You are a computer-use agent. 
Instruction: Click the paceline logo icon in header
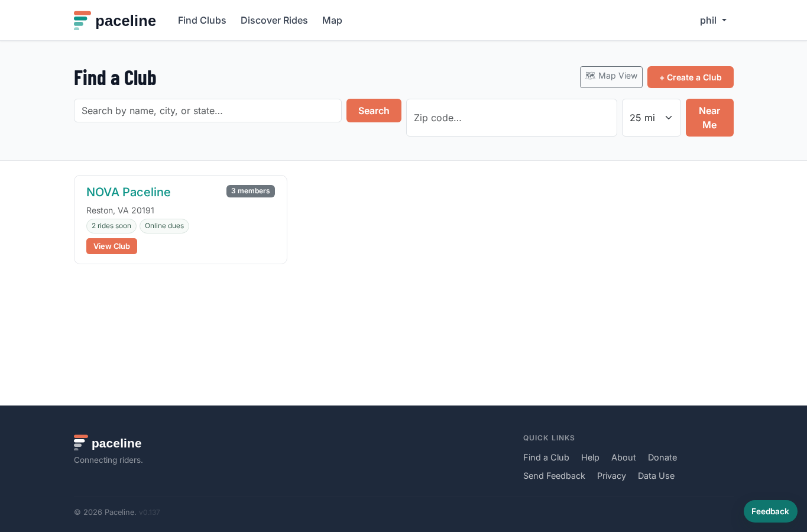pos(82,20)
